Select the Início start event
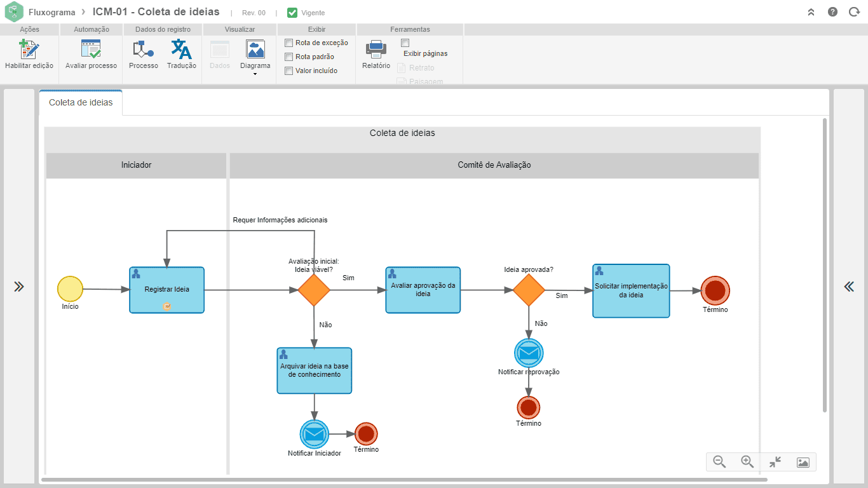This screenshot has width=868, height=488. pos(70,289)
